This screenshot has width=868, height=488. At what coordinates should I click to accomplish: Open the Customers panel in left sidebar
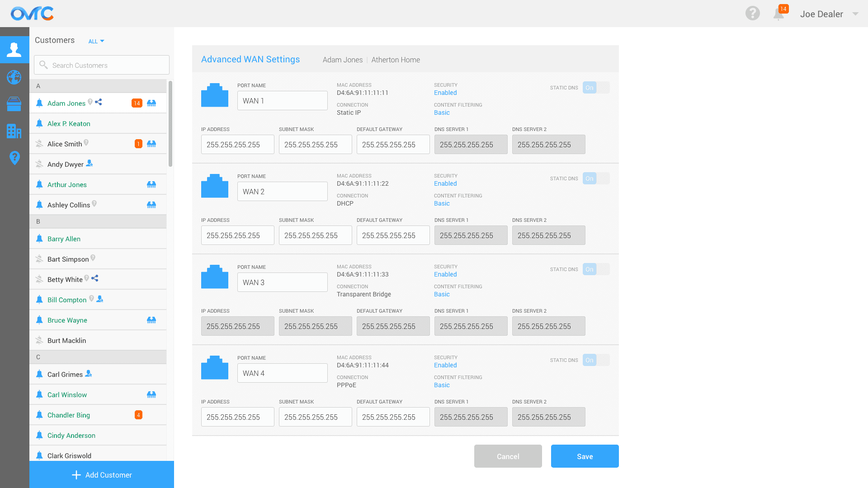coord(14,50)
